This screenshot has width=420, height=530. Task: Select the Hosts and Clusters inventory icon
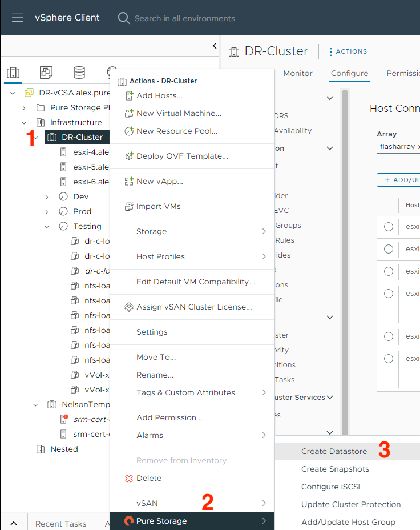(x=13, y=73)
